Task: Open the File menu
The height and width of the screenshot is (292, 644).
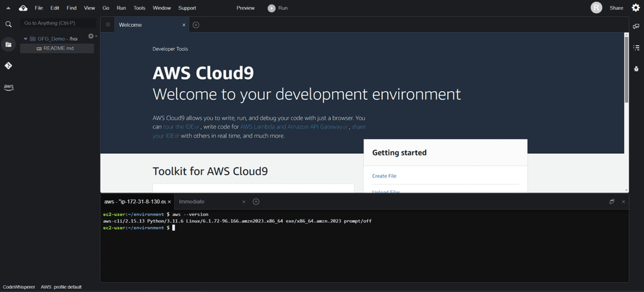Action: (x=38, y=8)
